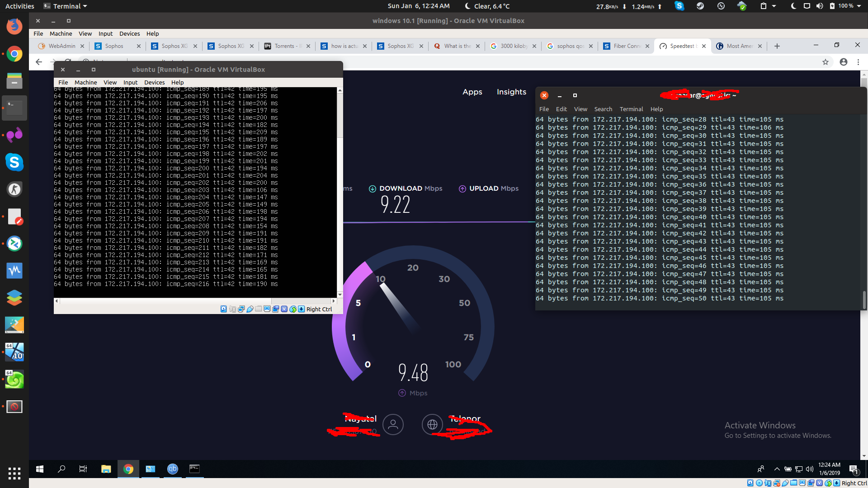The image size is (868, 488).
Task: Open Devices menu in ubuntu VM window
Action: (154, 82)
